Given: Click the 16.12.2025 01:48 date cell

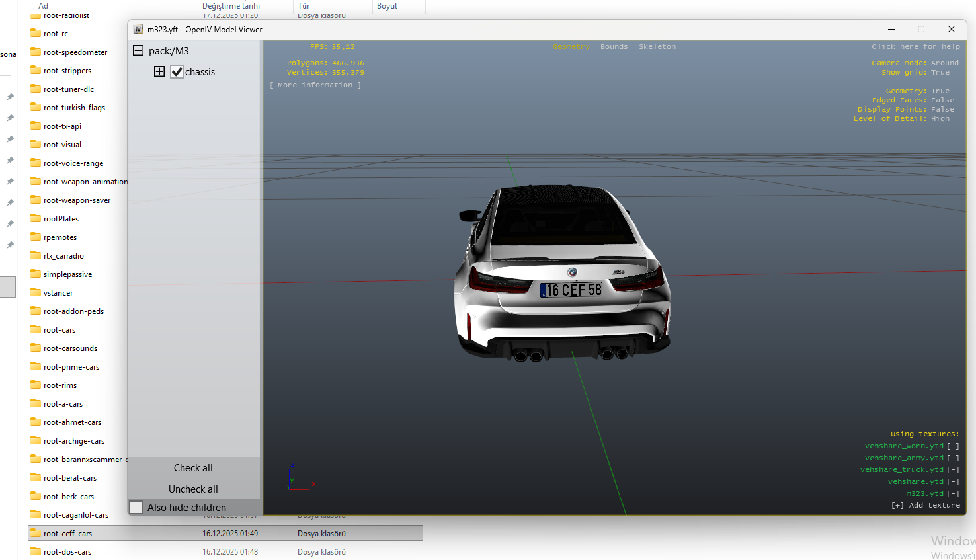Looking at the screenshot, I should point(230,552).
